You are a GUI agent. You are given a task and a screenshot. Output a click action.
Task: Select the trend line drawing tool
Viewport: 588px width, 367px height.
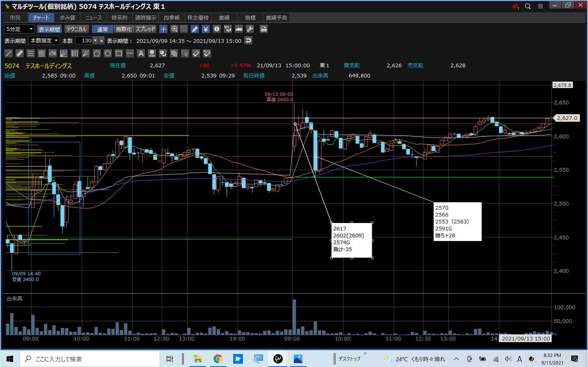click(x=9, y=53)
